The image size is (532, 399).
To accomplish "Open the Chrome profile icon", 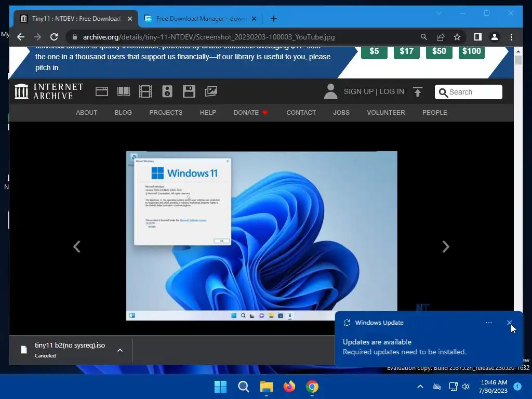I will [x=495, y=37].
